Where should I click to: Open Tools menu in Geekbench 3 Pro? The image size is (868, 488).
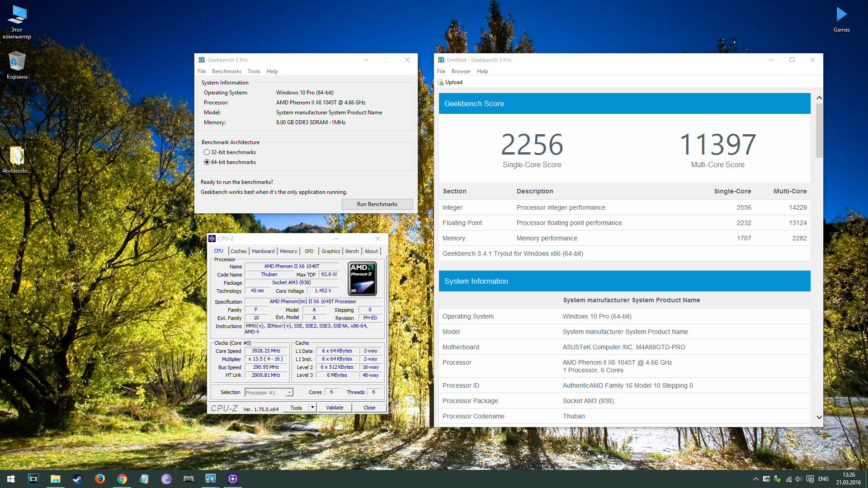point(254,71)
